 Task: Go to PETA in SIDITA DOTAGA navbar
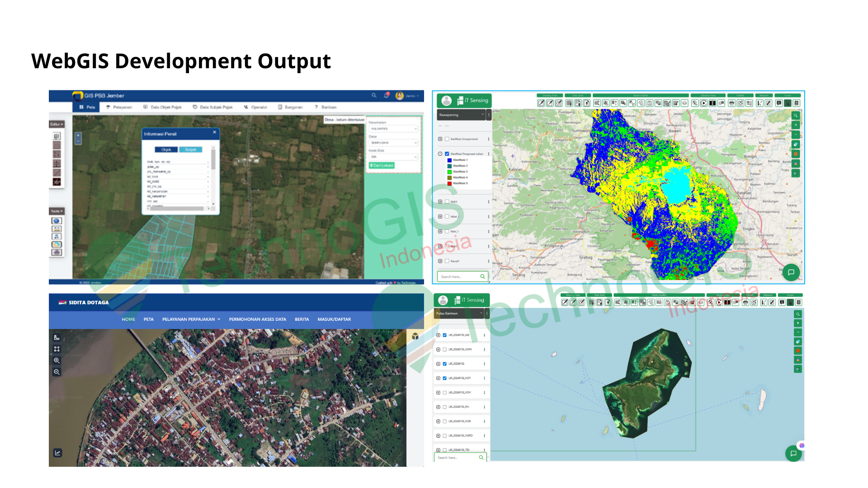point(149,319)
